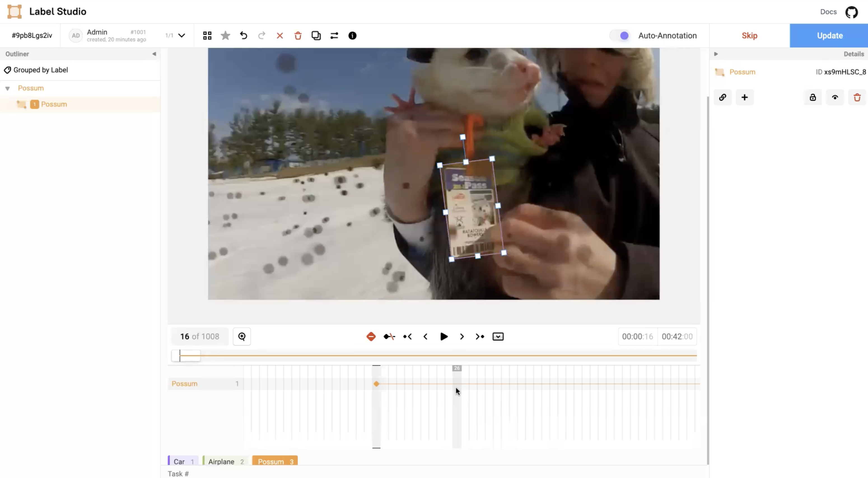Click the Skip button

(749, 35)
